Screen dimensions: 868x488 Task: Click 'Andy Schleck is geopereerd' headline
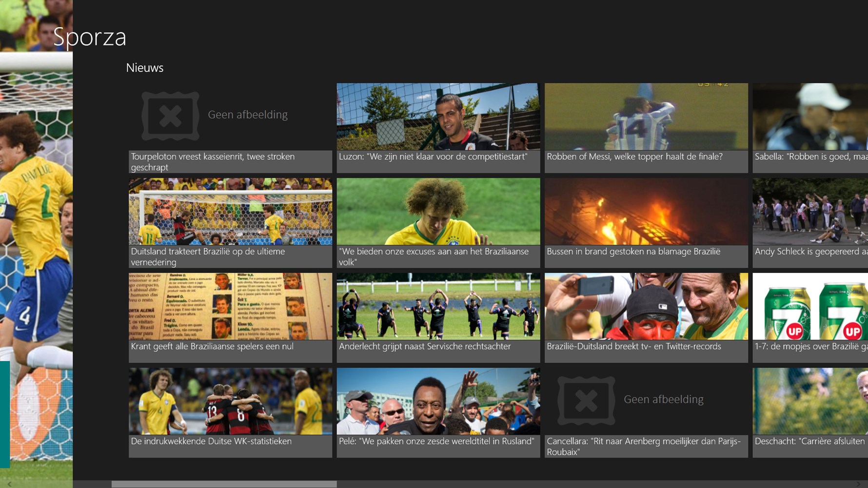(811, 252)
